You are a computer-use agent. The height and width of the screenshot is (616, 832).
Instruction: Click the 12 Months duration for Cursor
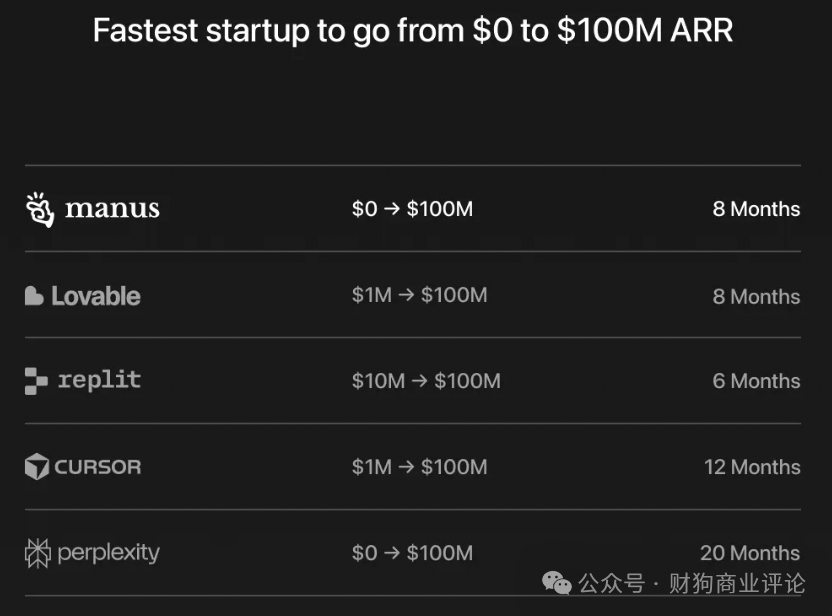coord(751,467)
